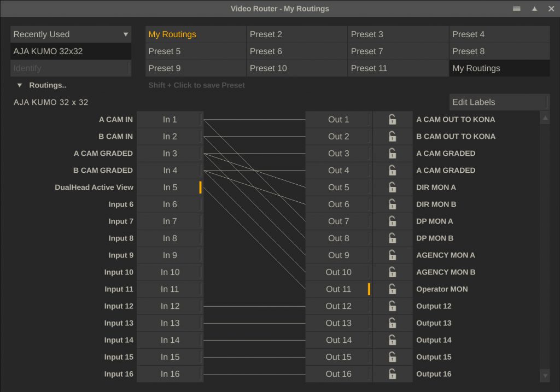This screenshot has width=560, height=392.
Task: Select the Out 11 output button
Action: pyautogui.click(x=338, y=289)
